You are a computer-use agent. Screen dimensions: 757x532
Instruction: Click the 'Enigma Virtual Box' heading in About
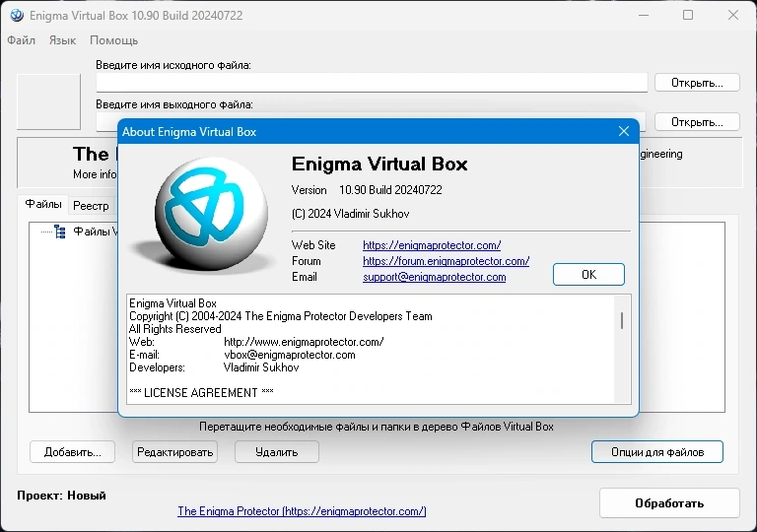(x=379, y=165)
